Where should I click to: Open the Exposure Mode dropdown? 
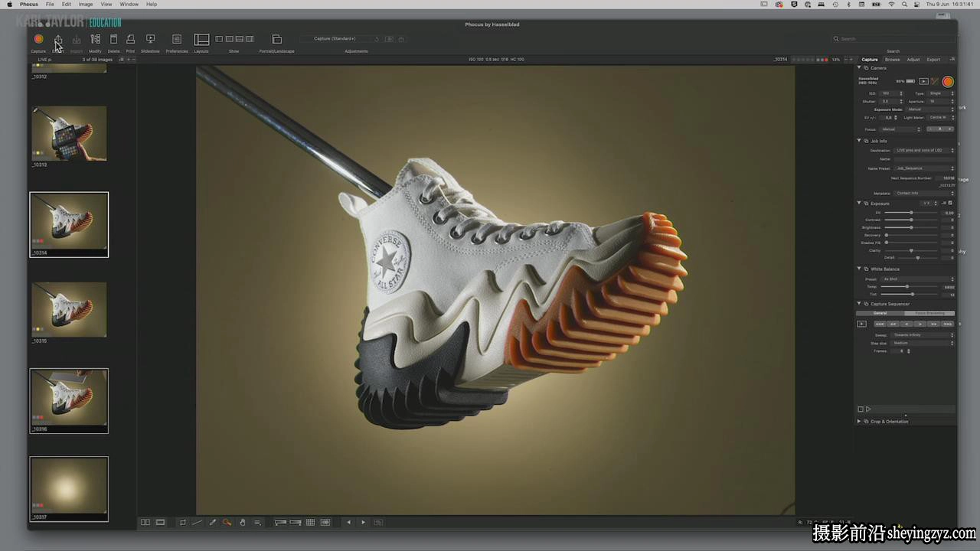(929, 109)
